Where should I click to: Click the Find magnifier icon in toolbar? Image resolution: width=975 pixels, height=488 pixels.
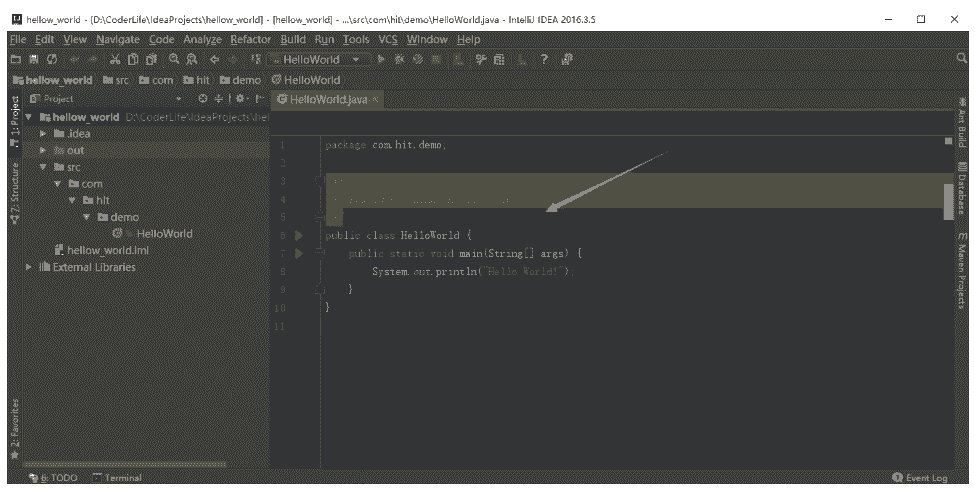click(x=174, y=60)
